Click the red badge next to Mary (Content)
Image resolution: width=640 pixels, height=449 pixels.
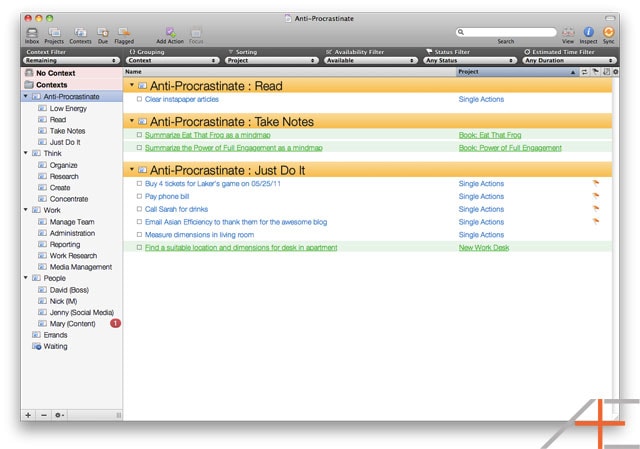pyautogui.click(x=116, y=323)
